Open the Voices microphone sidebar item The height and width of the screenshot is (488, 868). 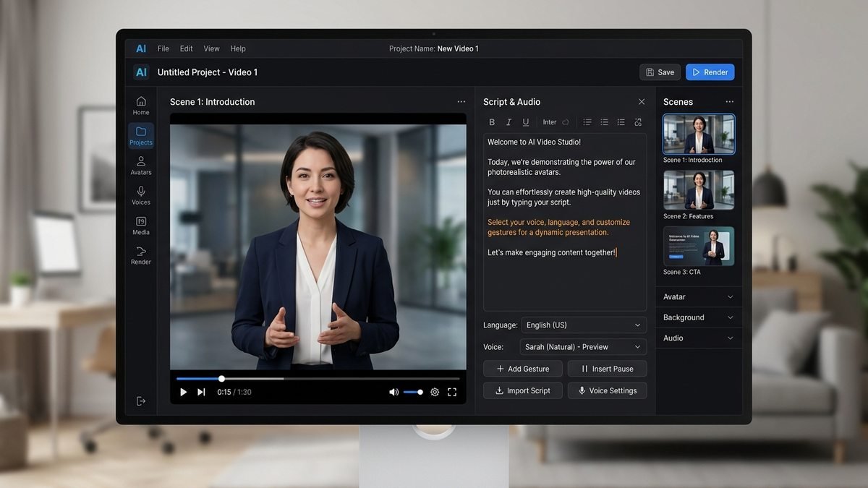pos(141,195)
